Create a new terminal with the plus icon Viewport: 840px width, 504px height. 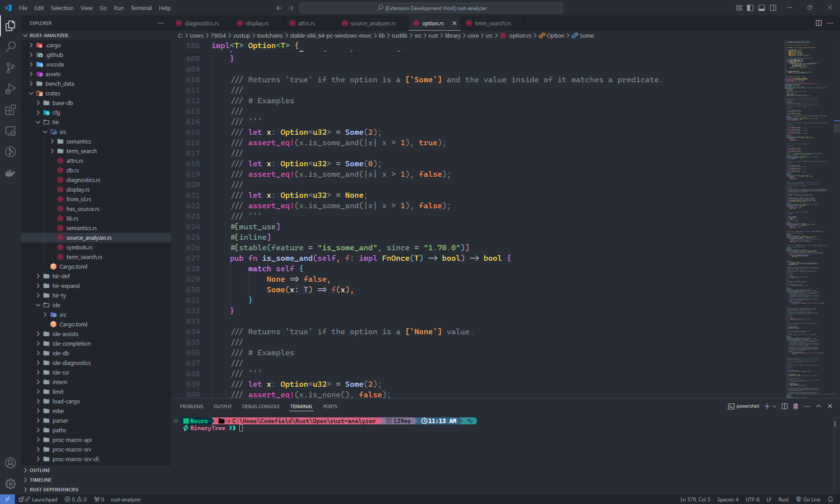(x=766, y=406)
